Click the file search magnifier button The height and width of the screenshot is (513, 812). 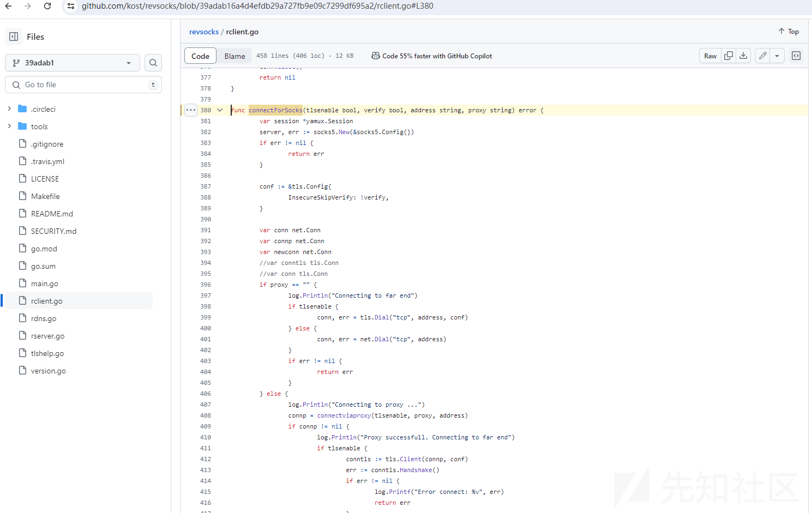point(153,63)
